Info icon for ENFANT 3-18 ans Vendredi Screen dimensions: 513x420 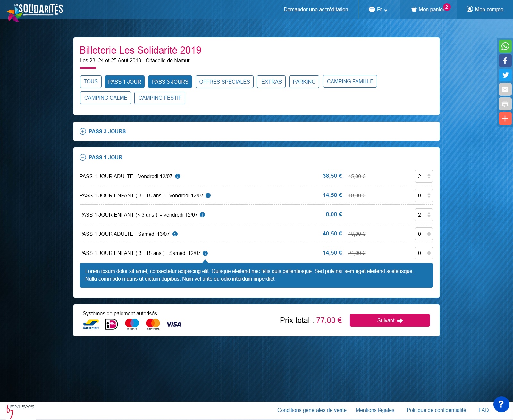tap(208, 195)
